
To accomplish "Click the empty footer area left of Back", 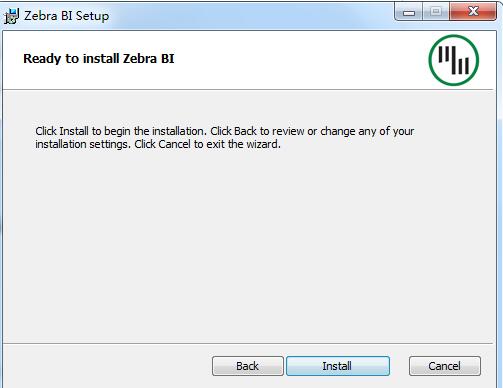I will 107,366.
